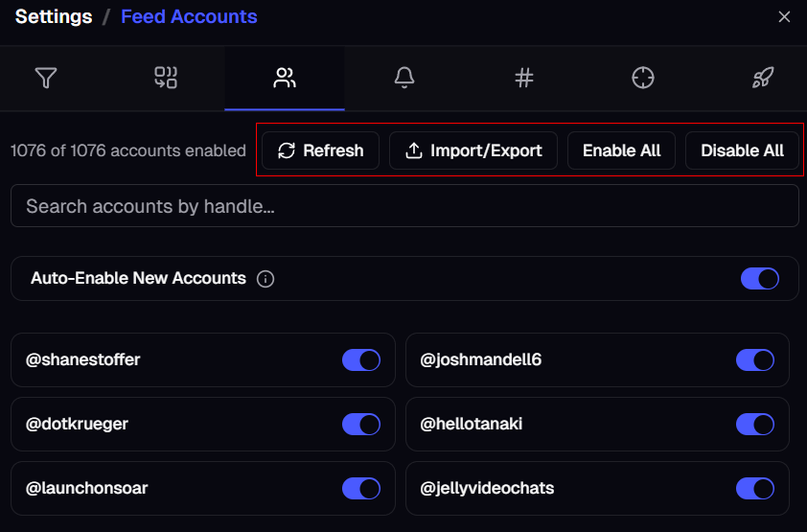807x532 pixels.
Task: Toggle the @jellyvideochats account switch
Action: click(754, 489)
